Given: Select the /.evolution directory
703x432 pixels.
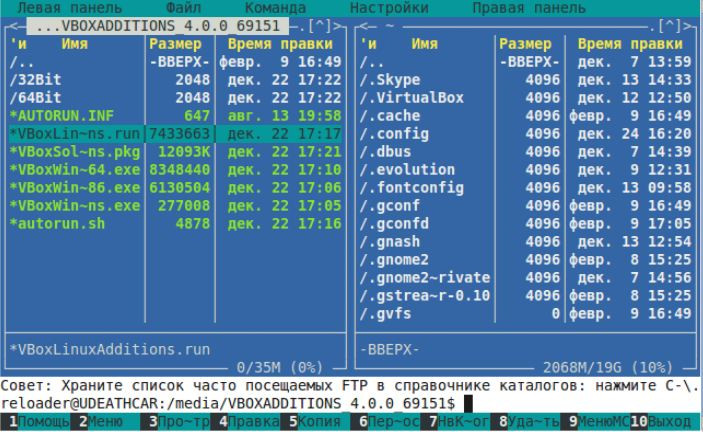Looking at the screenshot, I should click(x=525, y=169).
